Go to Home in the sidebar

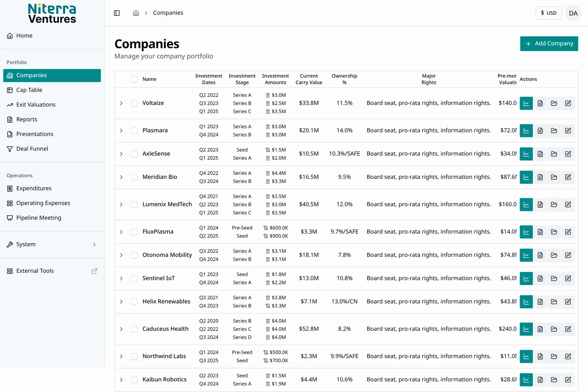coord(52,36)
